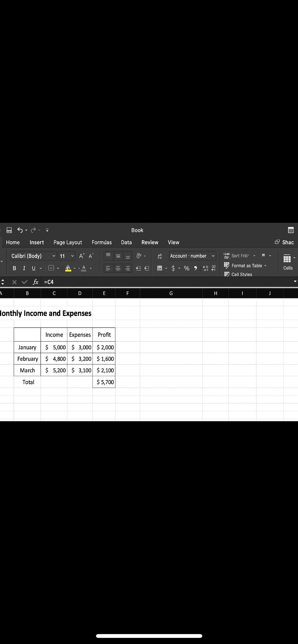Click the Increase Font Size icon
The width and height of the screenshot is (298, 644).
click(x=82, y=256)
